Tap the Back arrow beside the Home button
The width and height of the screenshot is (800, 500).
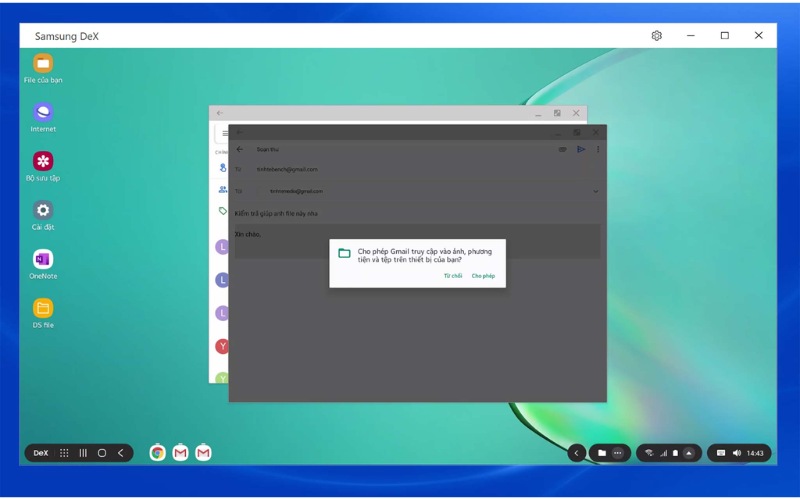coord(120,453)
